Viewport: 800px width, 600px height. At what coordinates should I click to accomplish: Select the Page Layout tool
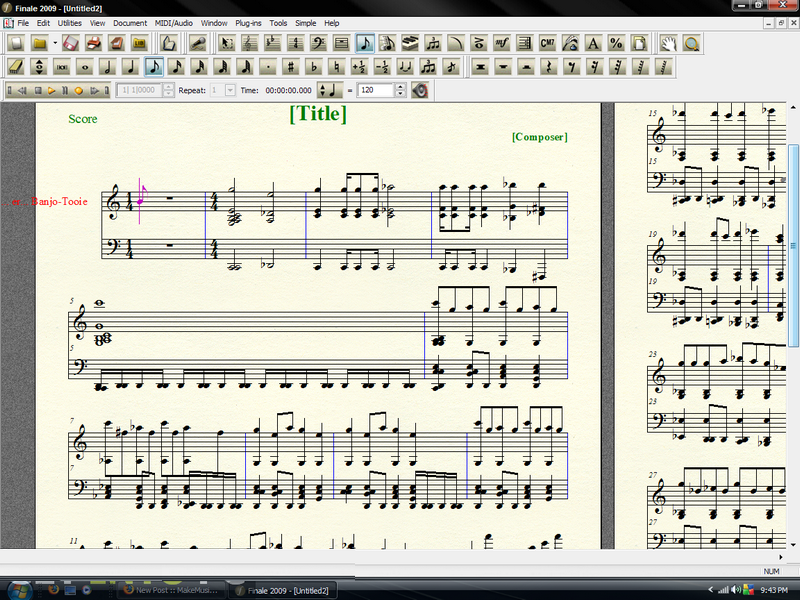click(639, 43)
